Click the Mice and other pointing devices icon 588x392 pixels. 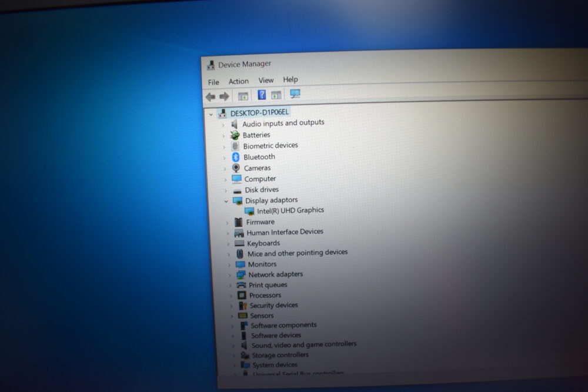[x=240, y=254]
